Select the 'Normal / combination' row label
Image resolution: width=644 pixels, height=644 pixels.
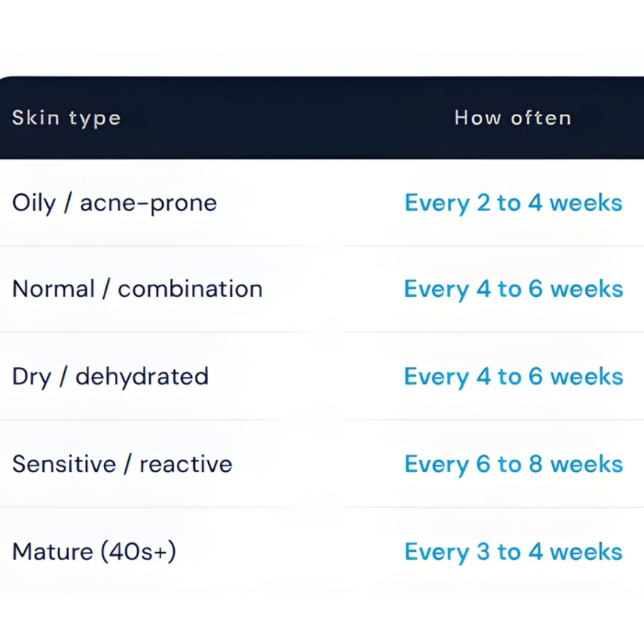click(x=137, y=289)
